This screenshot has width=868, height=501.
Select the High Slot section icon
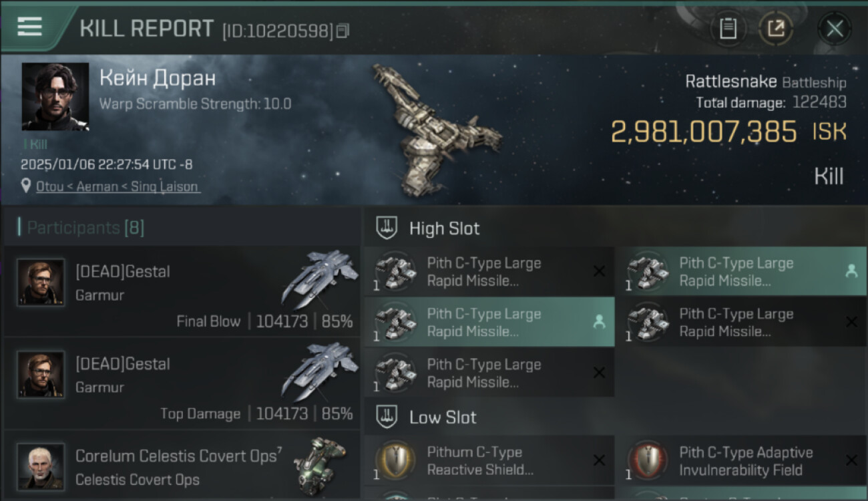click(387, 228)
